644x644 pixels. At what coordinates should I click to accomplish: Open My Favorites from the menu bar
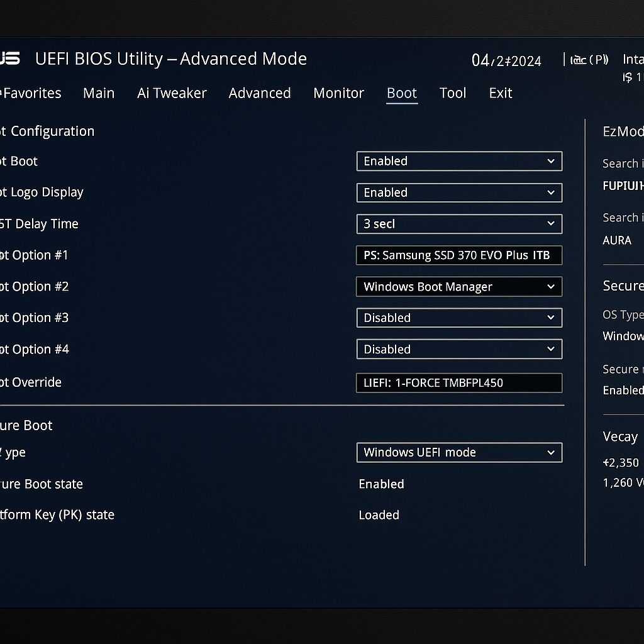coord(31,93)
